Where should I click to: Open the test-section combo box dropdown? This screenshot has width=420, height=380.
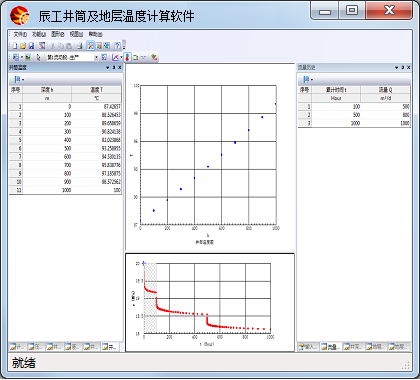96,57
